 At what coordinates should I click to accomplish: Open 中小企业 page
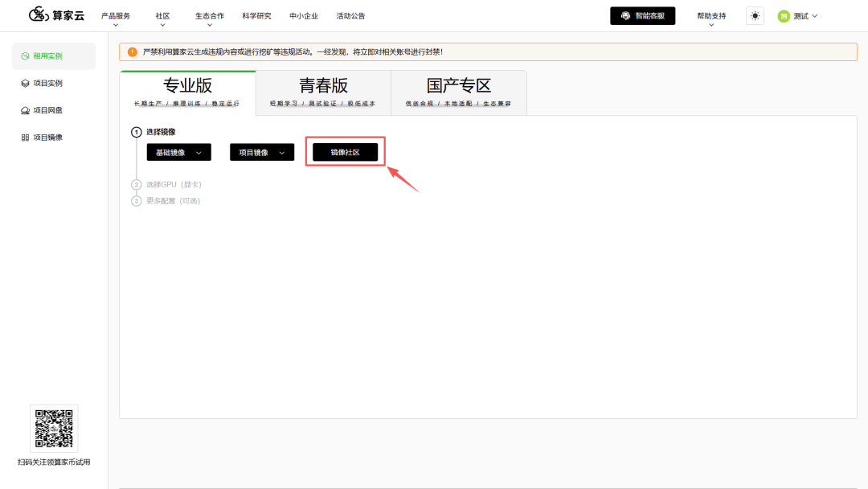303,16
